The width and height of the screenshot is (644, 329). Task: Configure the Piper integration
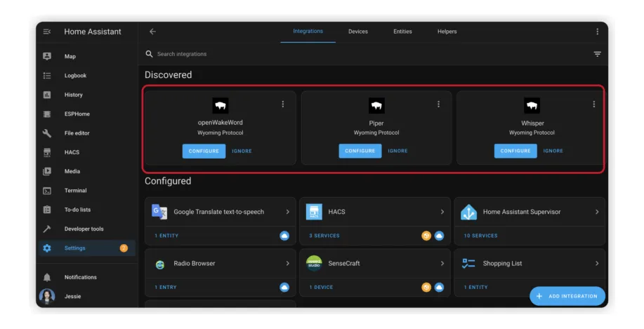360,151
